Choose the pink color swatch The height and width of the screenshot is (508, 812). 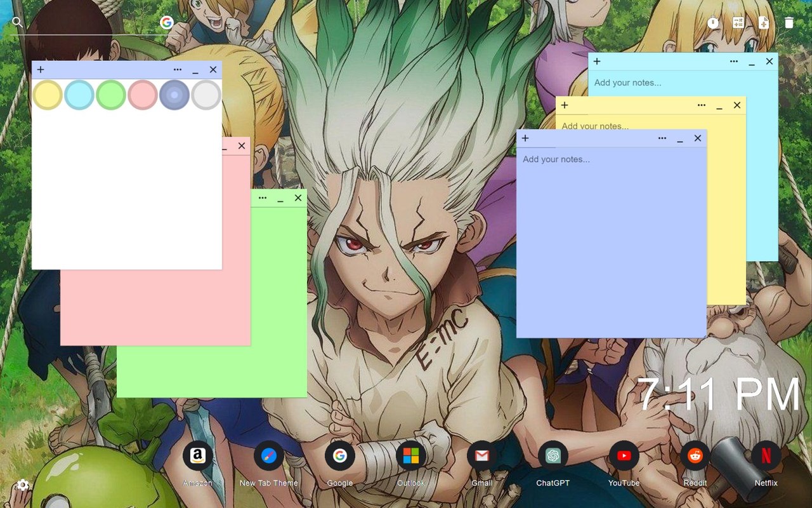(143, 95)
